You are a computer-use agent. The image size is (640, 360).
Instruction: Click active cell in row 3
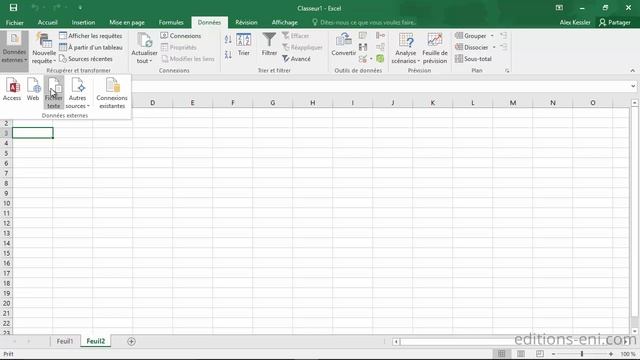(x=33, y=133)
